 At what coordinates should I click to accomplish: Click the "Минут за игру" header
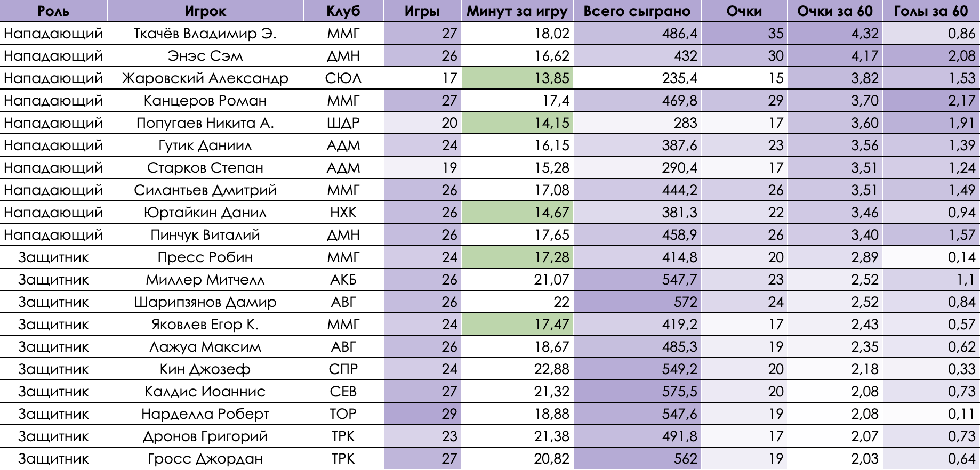click(x=517, y=11)
